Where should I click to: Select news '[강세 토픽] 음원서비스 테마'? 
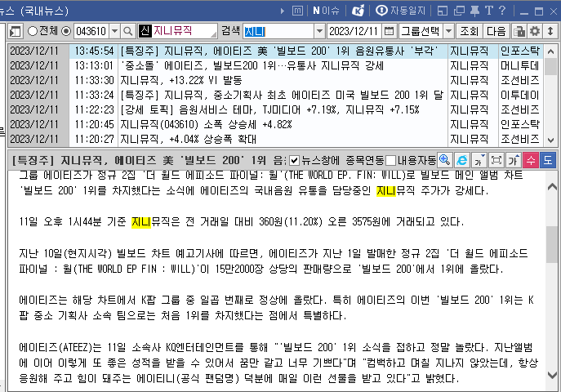(x=274, y=109)
